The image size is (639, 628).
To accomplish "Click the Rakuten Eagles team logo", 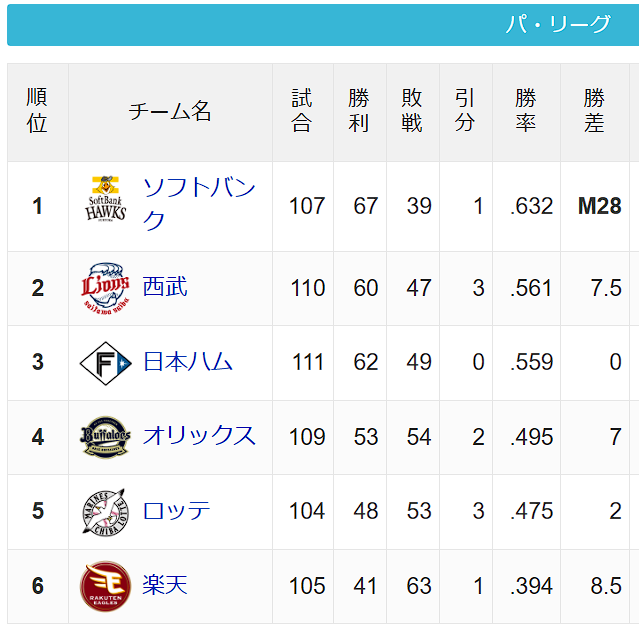I will pos(106,586).
